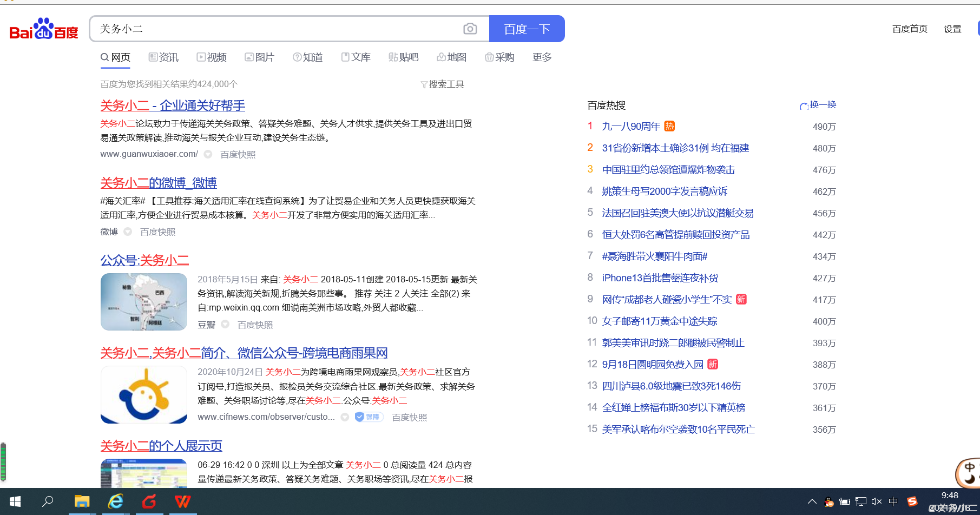Open the red G app in taskbar
This screenshot has width=980, height=515.
coord(149,501)
